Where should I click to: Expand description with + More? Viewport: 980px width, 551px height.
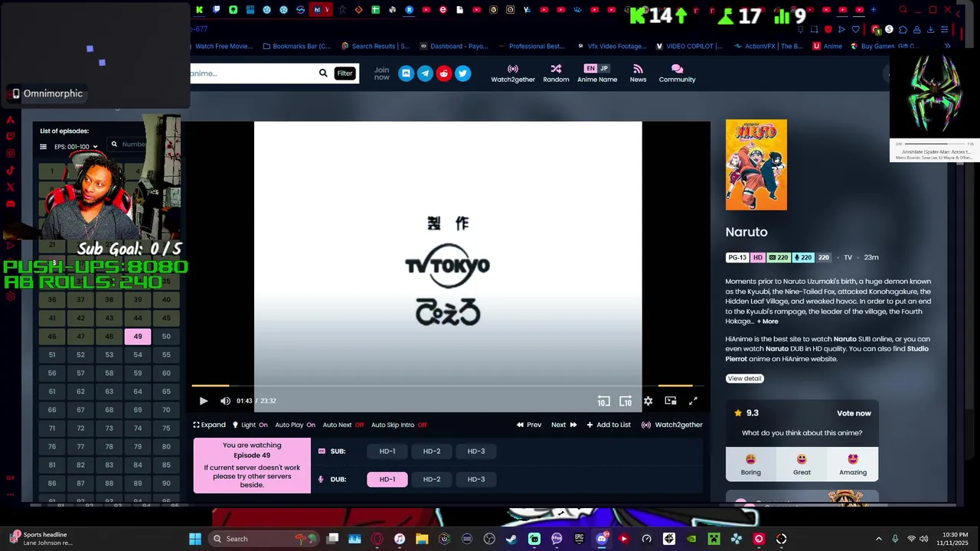tap(768, 321)
